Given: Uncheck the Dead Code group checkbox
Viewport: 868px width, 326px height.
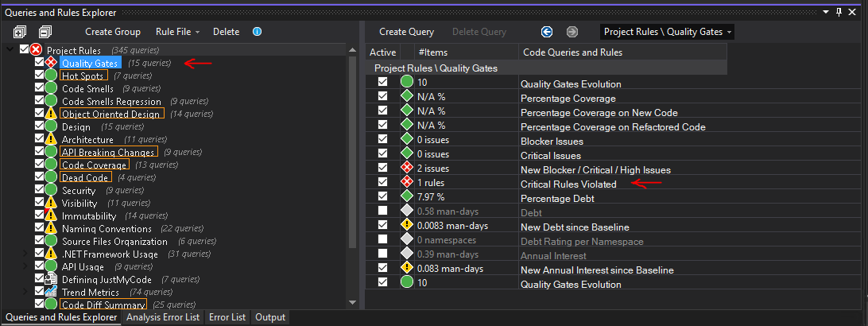Looking at the screenshot, I should coord(39,177).
